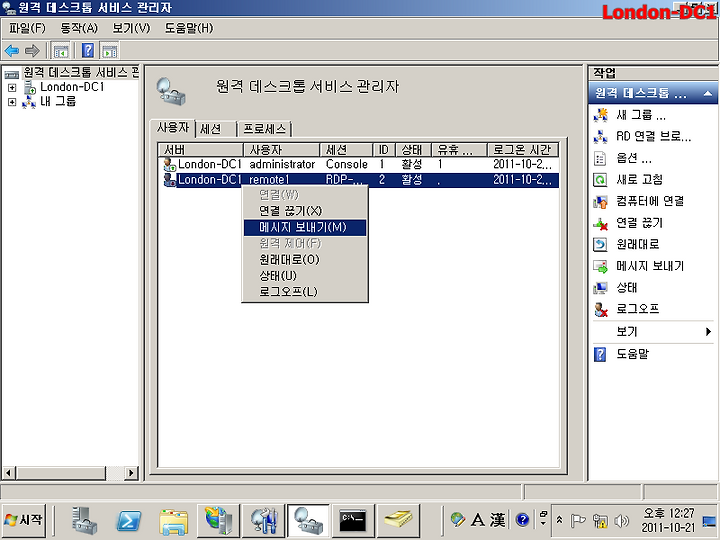Click the Forward arrow toolbar icon

click(x=32, y=51)
